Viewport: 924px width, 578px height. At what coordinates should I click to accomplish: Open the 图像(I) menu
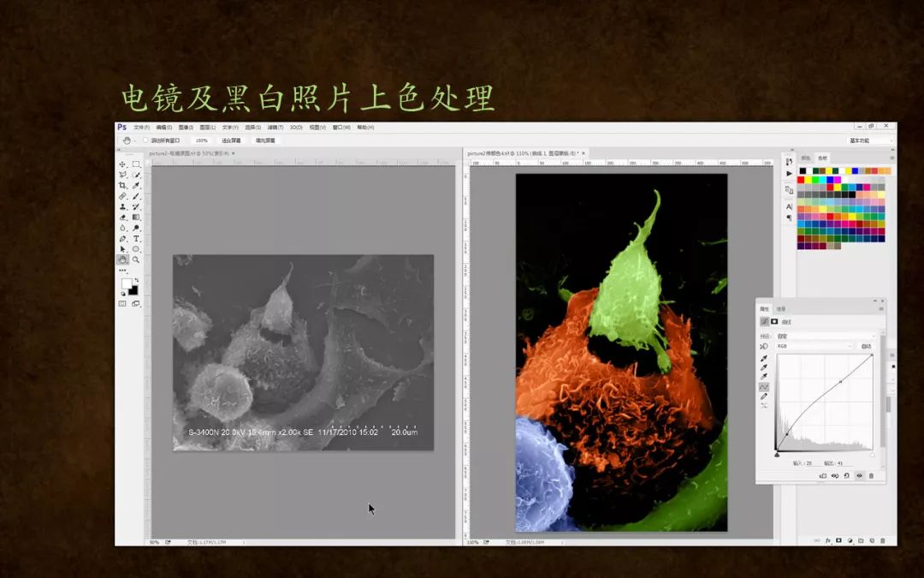[x=186, y=128]
